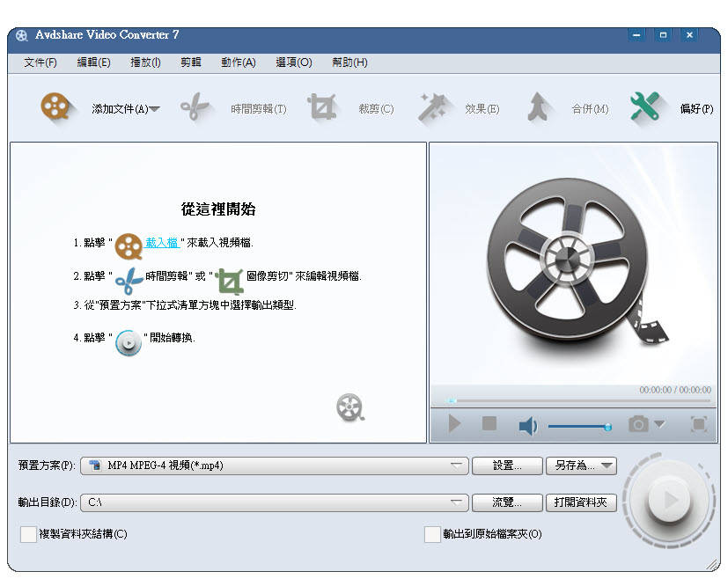Open the 裁剪 crop tool

pos(322,107)
